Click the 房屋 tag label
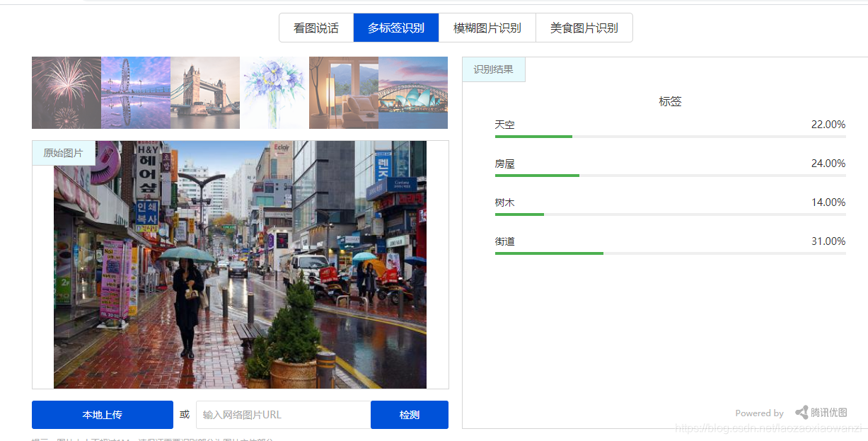The height and width of the screenshot is (441, 868). (x=505, y=164)
